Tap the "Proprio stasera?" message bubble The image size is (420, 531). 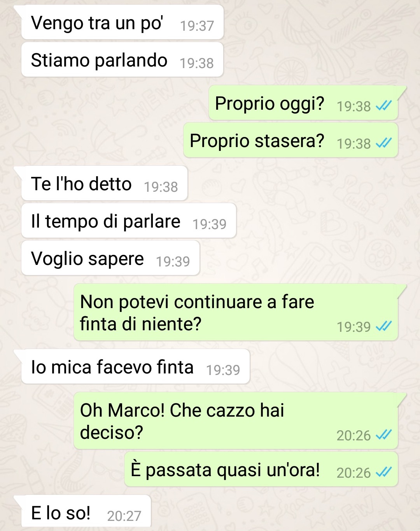(290, 140)
